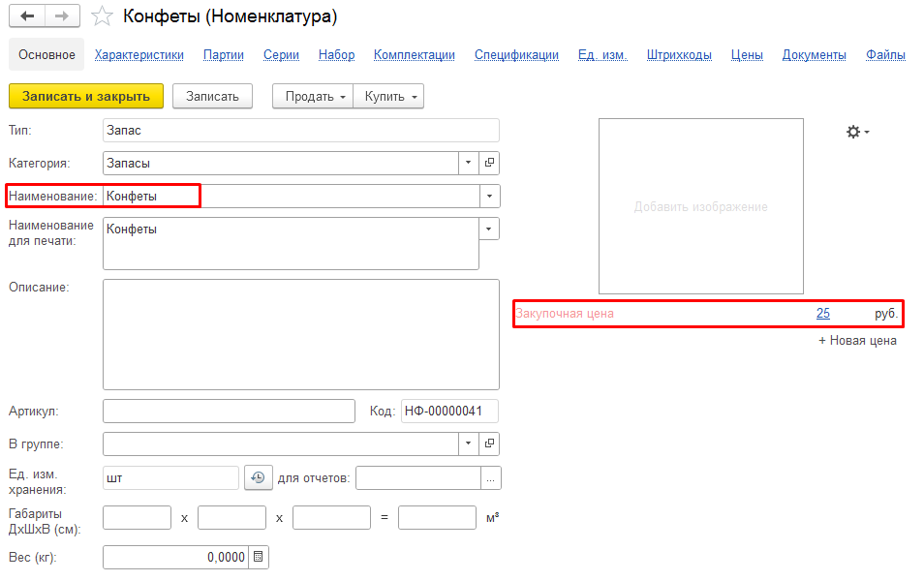Switch to the Основное tab
The width and height of the screenshot is (924, 581).
click(x=46, y=55)
